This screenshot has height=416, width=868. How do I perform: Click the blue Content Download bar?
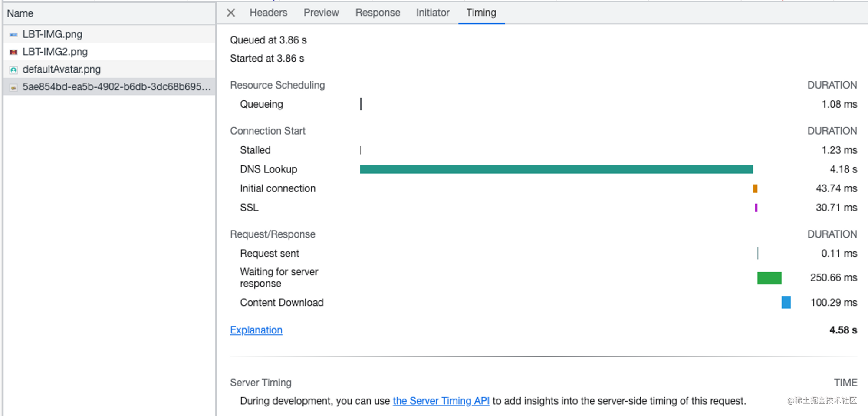(x=786, y=302)
